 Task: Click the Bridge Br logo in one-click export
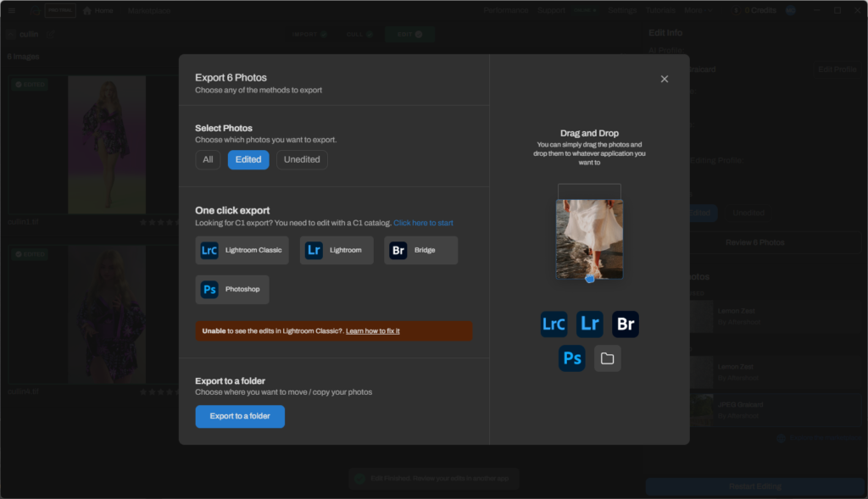point(398,251)
